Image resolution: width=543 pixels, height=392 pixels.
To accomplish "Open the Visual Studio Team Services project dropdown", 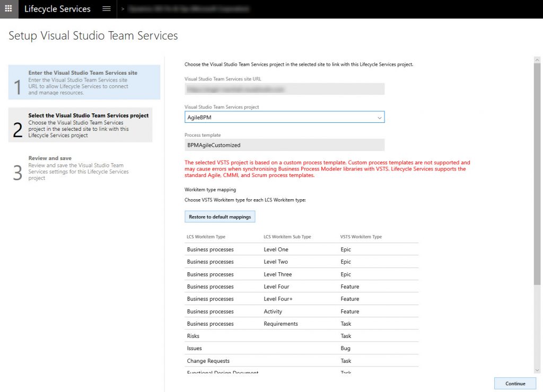I will click(x=284, y=117).
